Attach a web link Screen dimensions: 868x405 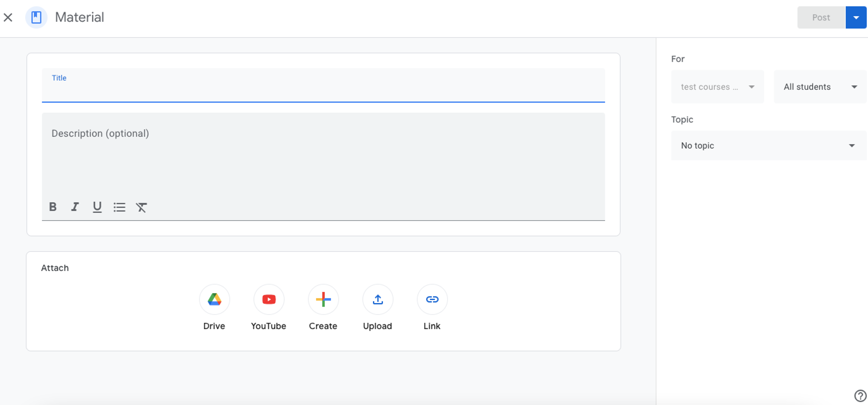(432, 299)
